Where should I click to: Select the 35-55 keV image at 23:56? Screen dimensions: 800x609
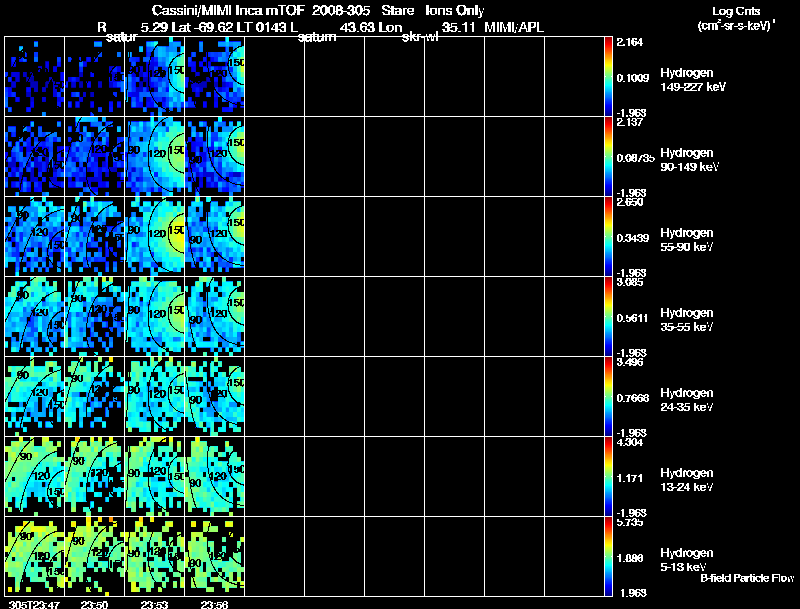[215, 316]
